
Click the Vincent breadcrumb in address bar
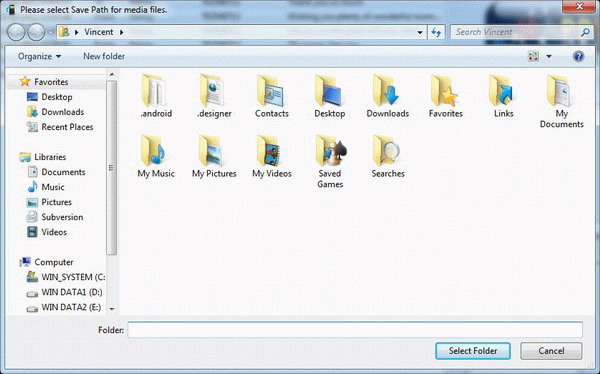pos(99,32)
